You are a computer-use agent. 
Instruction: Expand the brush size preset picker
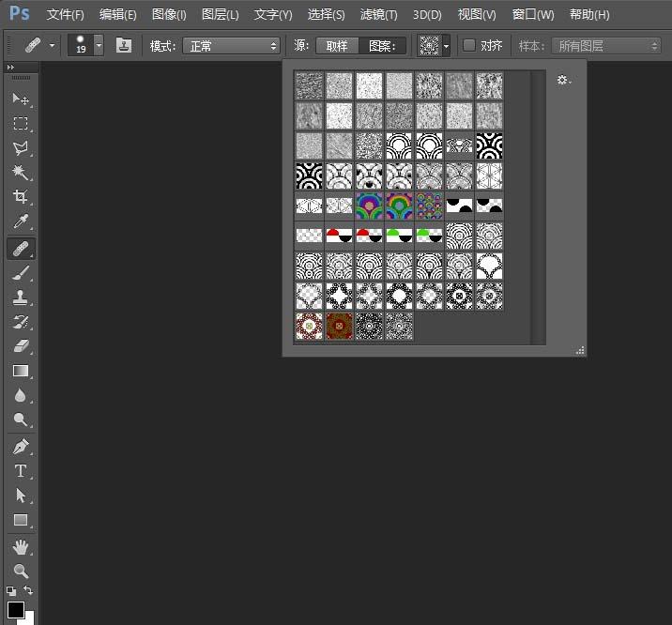click(x=99, y=46)
